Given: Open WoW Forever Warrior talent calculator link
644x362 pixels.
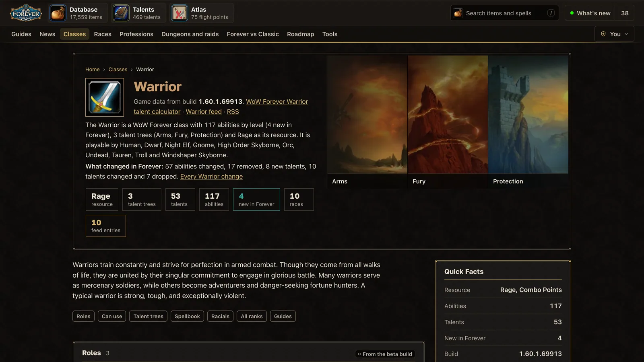Looking at the screenshot, I should tap(221, 107).
